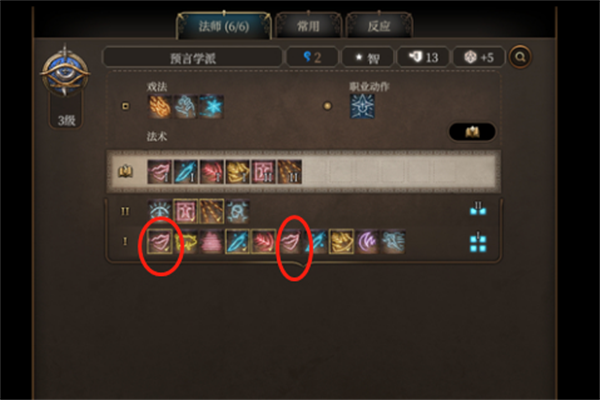Select the orange flame cantrip icon
Viewport: 600px width, 400px height.
[x=160, y=106]
